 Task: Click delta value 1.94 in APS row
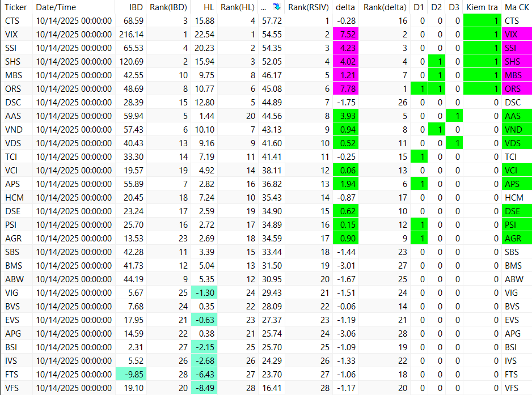346,184
